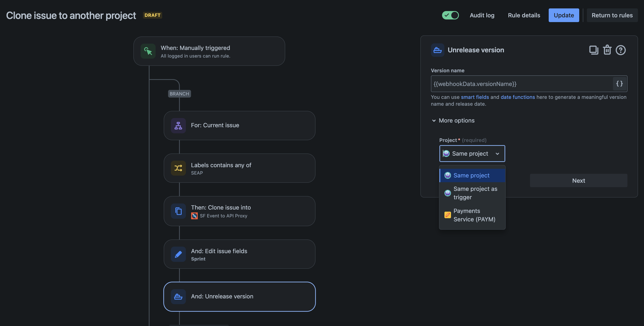Toggle the rule enabled switch
This screenshot has width=644, height=326.
pos(450,15)
